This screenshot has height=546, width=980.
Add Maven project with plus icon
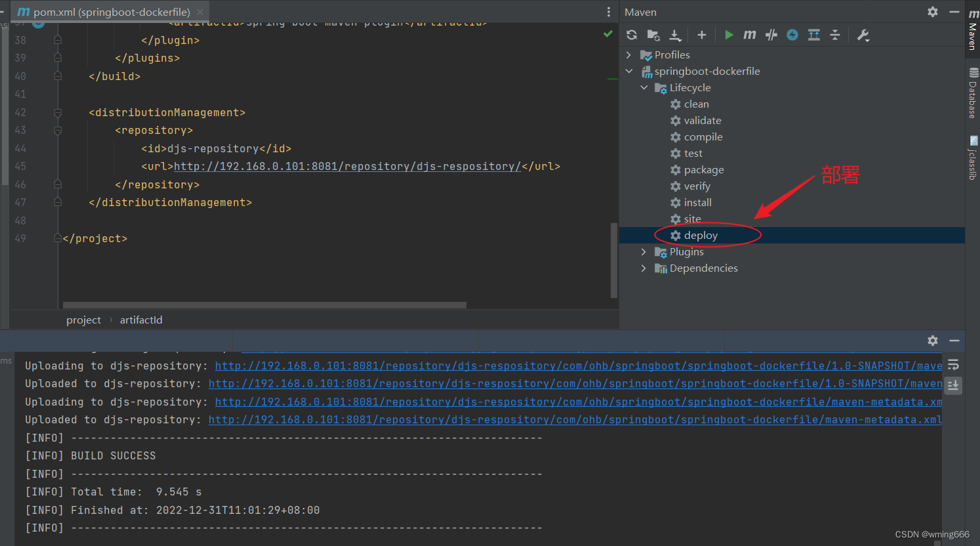[x=702, y=35]
